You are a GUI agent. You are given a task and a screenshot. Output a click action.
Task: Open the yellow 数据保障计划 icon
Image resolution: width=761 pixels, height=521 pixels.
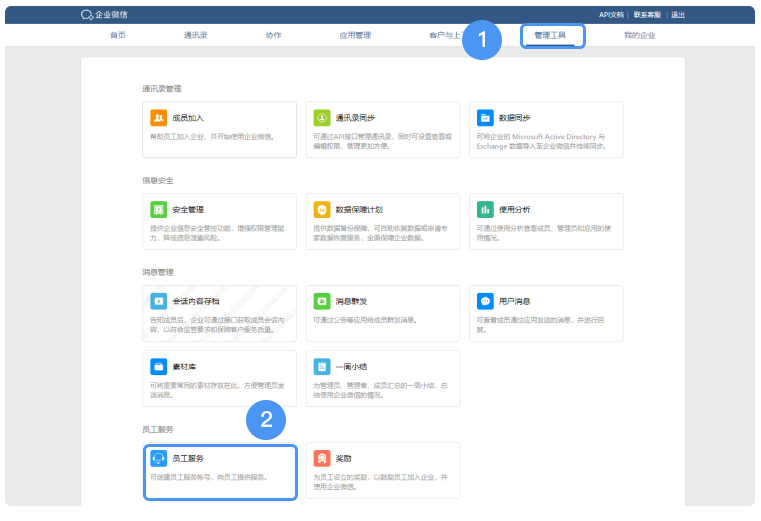322,209
